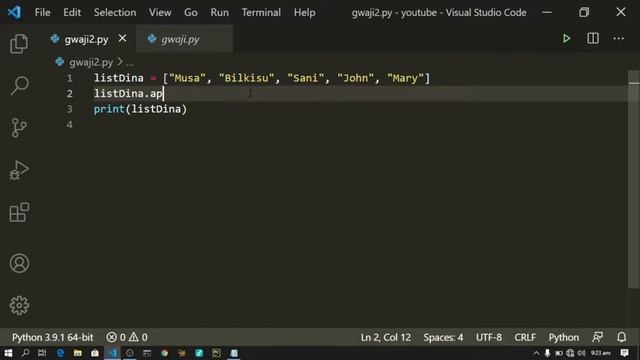Viewport: 640px width, 360px height.
Task: Open the feedback icon in the status bar
Action: [597, 337]
